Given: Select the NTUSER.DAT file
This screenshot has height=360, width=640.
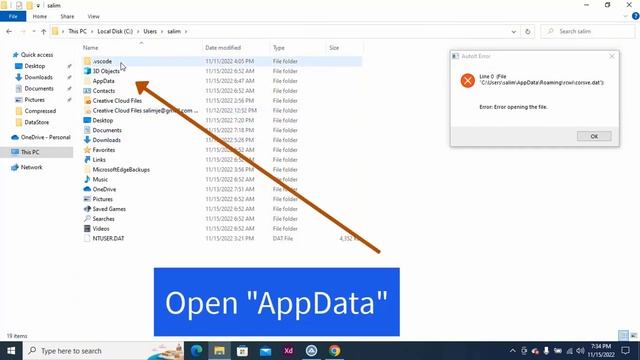Looking at the screenshot, I should tap(108, 238).
